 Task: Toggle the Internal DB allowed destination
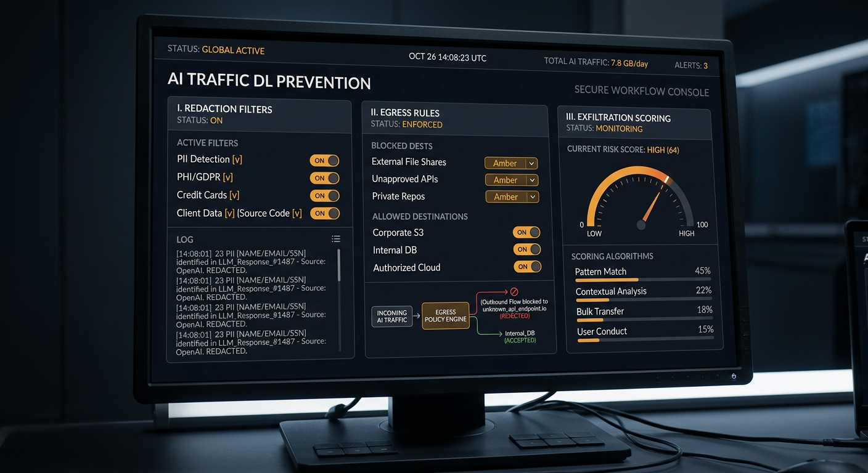[x=526, y=249]
